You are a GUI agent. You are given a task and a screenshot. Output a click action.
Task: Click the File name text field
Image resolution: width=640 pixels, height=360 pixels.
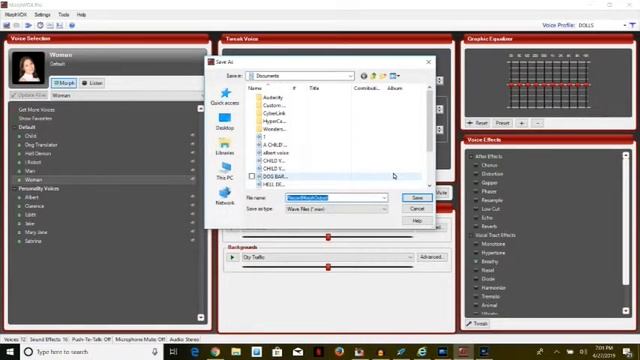point(333,198)
